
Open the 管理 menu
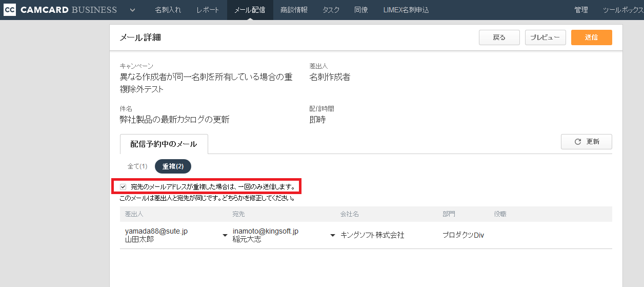581,10
